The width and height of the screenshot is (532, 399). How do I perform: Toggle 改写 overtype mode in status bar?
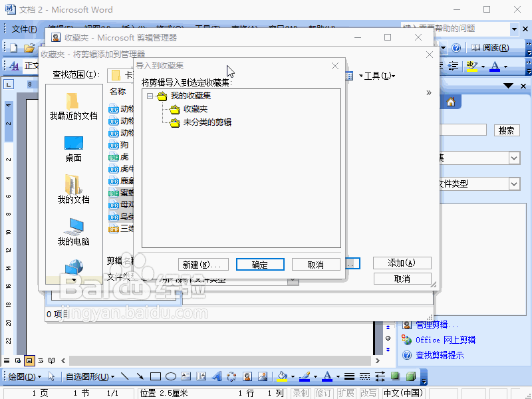click(x=370, y=393)
